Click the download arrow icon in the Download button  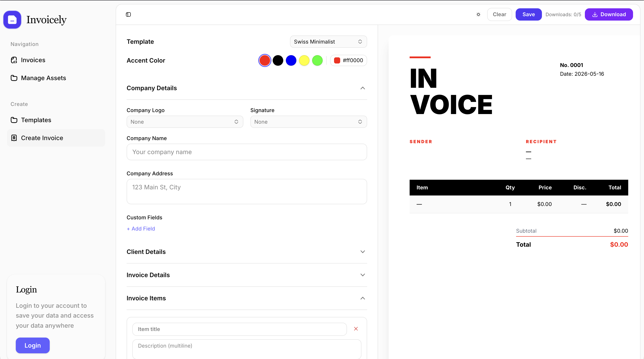click(595, 14)
